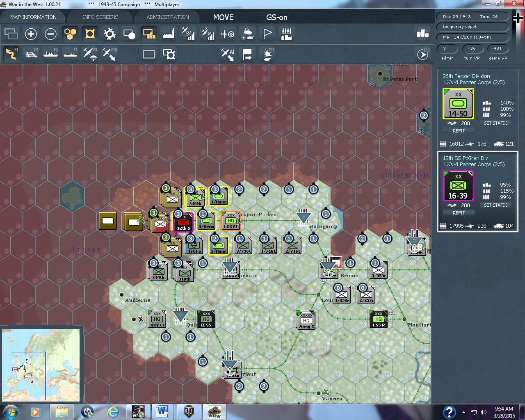Select the 12th SS 16-39 counter in panel
This screenshot has height=420, width=525.
click(458, 186)
